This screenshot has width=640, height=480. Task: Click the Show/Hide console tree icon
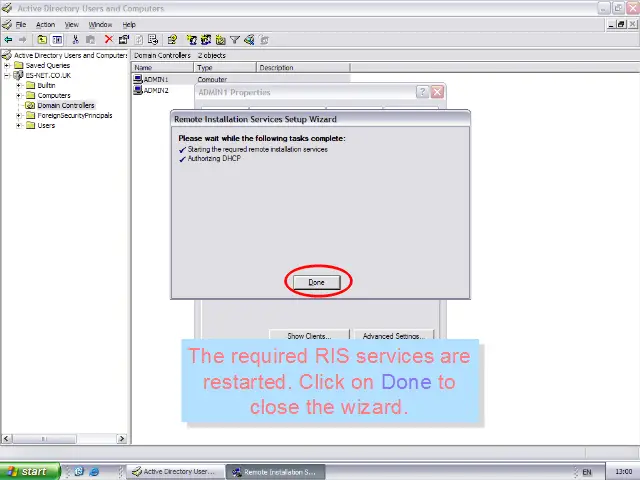coord(57,40)
